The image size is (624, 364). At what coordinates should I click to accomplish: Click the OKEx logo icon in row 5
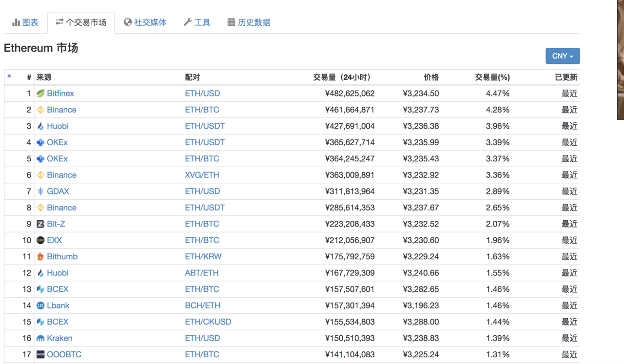point(40,159)
